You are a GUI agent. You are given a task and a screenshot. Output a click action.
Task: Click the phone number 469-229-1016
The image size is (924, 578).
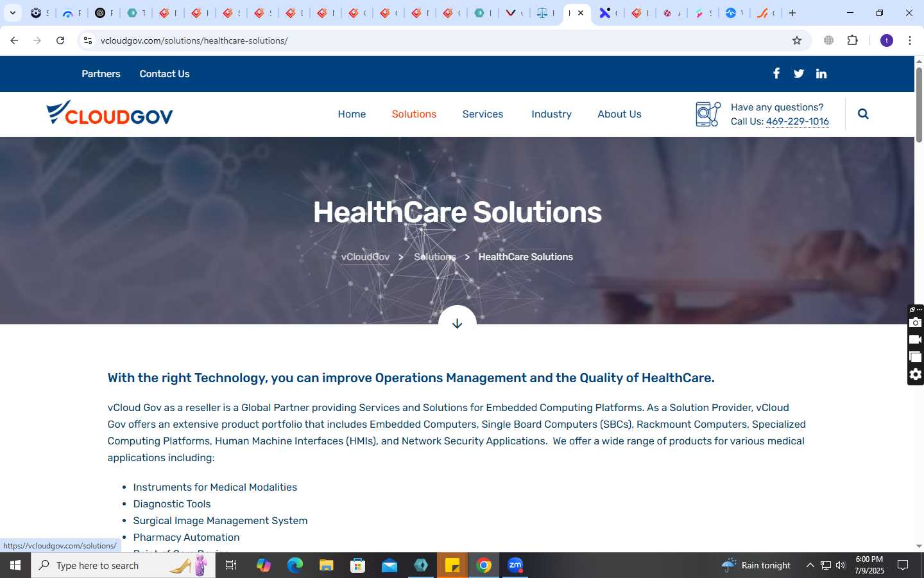click(798, 121)
